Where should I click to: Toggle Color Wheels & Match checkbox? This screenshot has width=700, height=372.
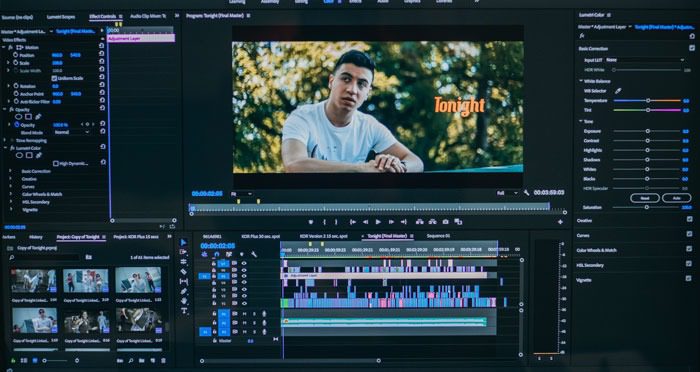(690, 249)
